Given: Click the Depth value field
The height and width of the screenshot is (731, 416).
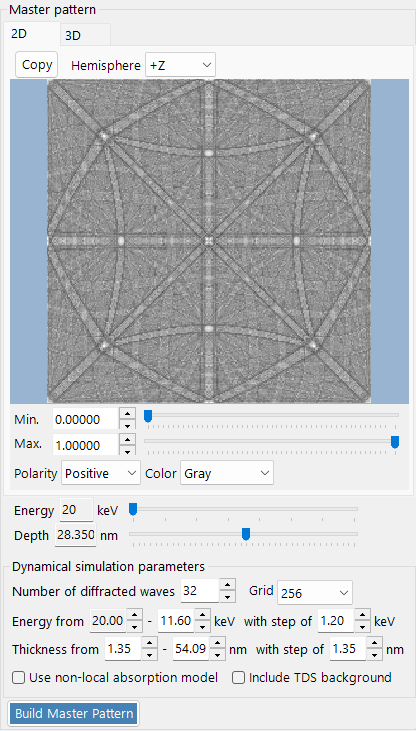Looking at the screenshot, I should [x=76, y=535].
